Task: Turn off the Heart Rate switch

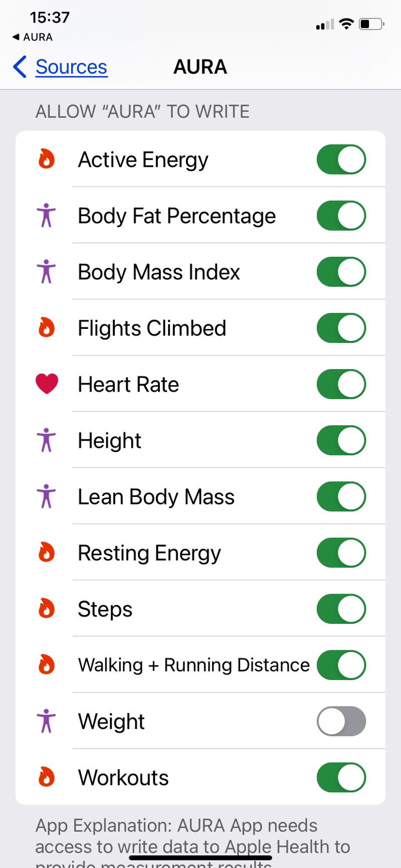Action: click(x=341, y=384)
